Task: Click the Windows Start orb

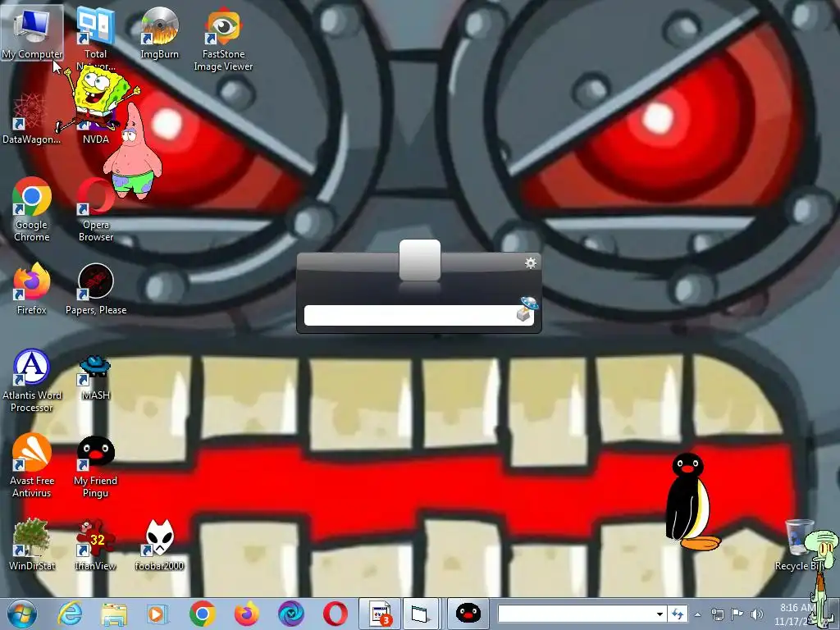Action: pyautogui.click(x=22, y=614)
